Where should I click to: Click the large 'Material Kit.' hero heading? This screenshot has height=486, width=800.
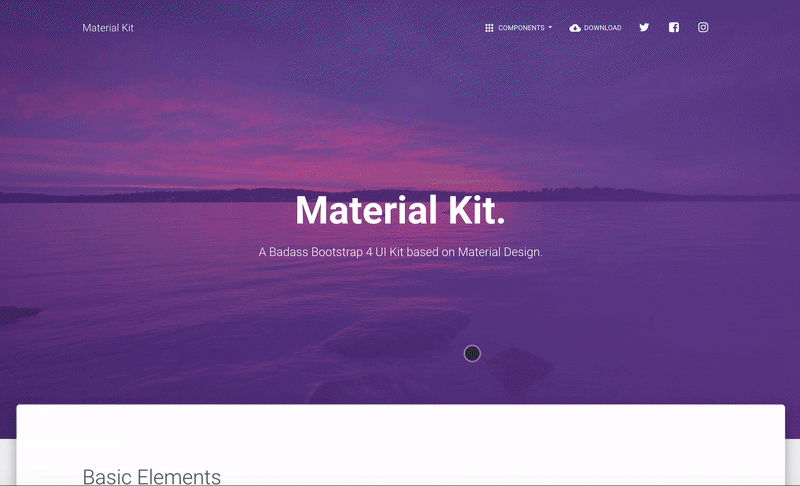[x=400, y=210]
